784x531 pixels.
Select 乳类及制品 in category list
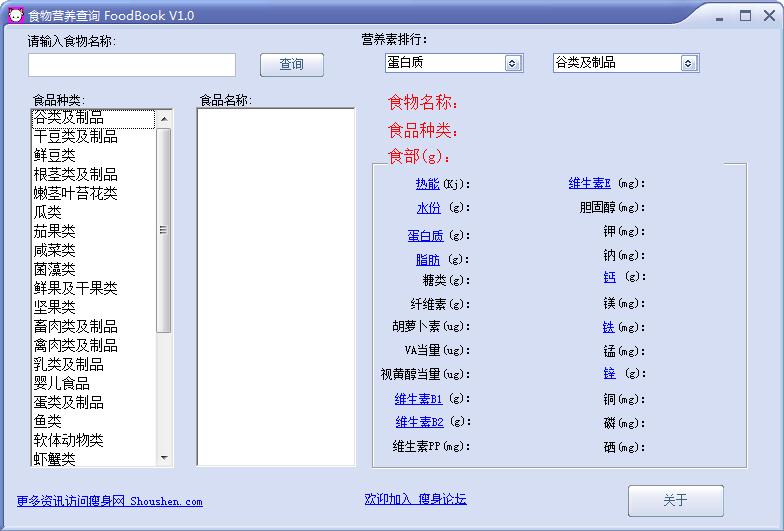(x=94, y=364)
